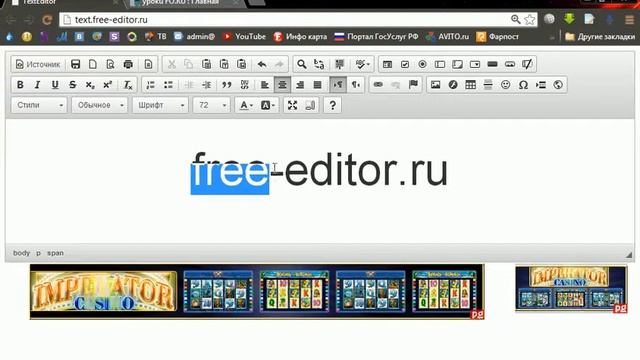This screenshot has height=360, width=640.
Task: Insert an anchor flag icon
Action: point(413,84)
